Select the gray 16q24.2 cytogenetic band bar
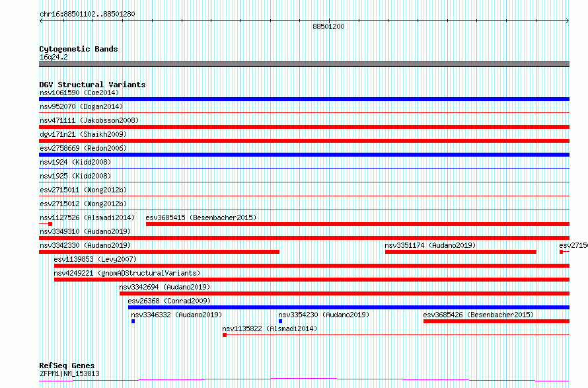Image resolution: width=588 pixels, height=388 pixels. (x=304, y=64)
